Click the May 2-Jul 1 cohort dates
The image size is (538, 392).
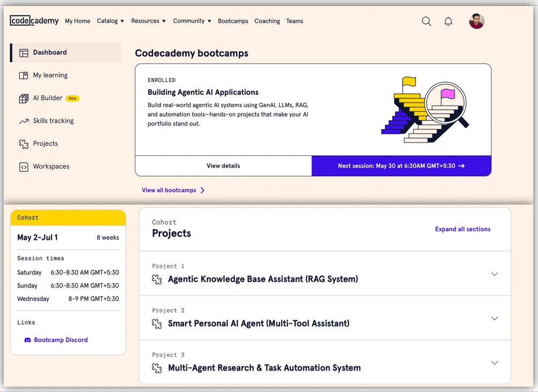click(37, 238)
